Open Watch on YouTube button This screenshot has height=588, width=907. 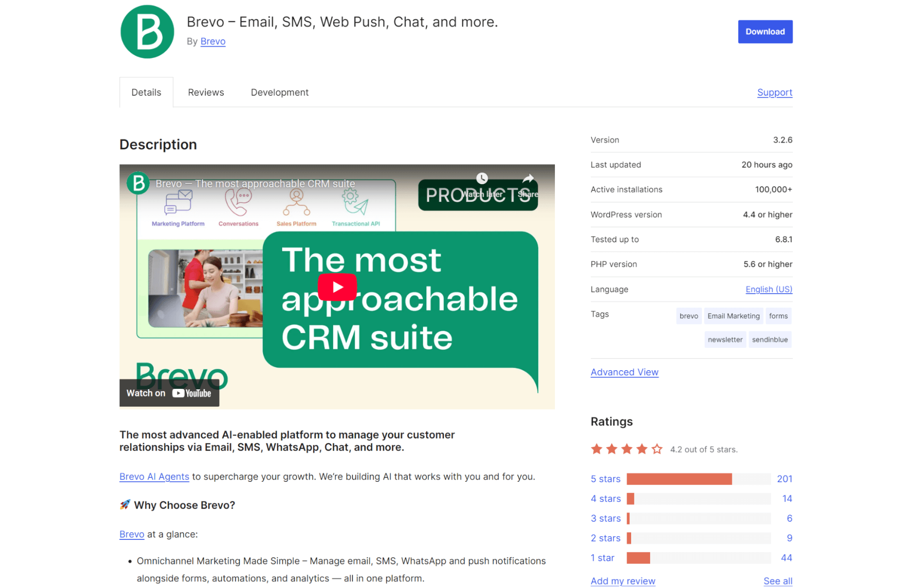tap(169, 393)
